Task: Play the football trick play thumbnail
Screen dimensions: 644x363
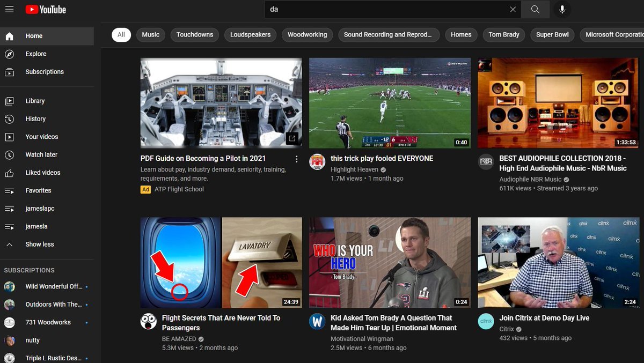Action: (390, 103)
